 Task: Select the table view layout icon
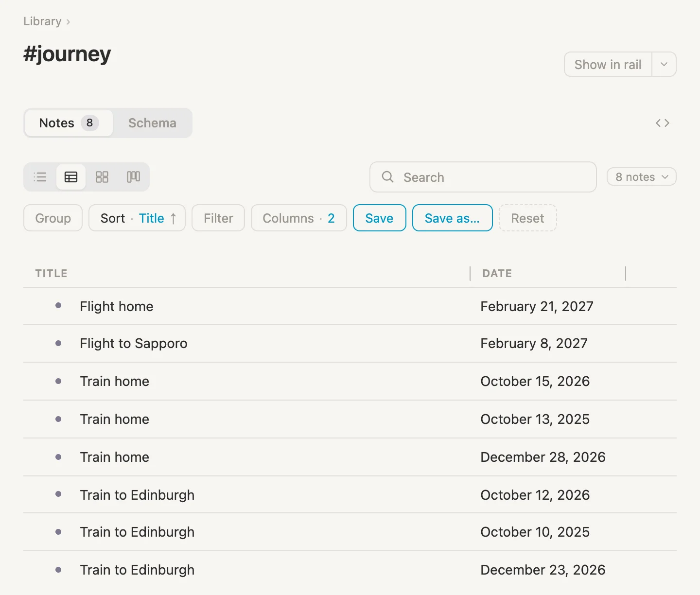coord(71,177)
